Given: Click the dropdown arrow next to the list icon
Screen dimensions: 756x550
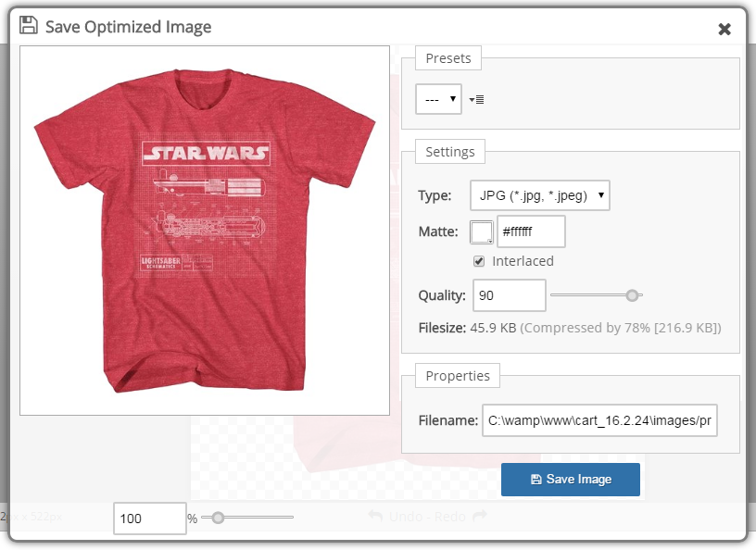Looking at the screenshot, I should 472,100.
